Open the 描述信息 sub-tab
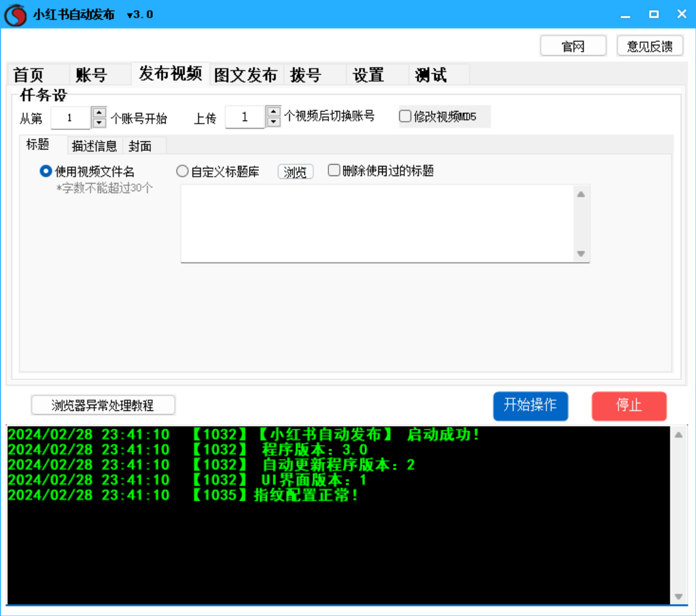Viewport: 696px width, 616px height. [x=94, y=146]
